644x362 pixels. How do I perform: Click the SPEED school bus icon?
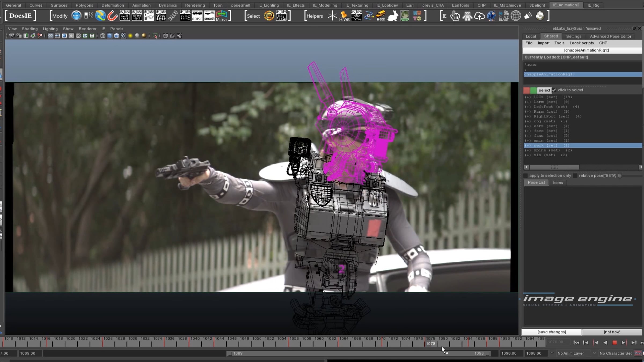pos(381,16)
